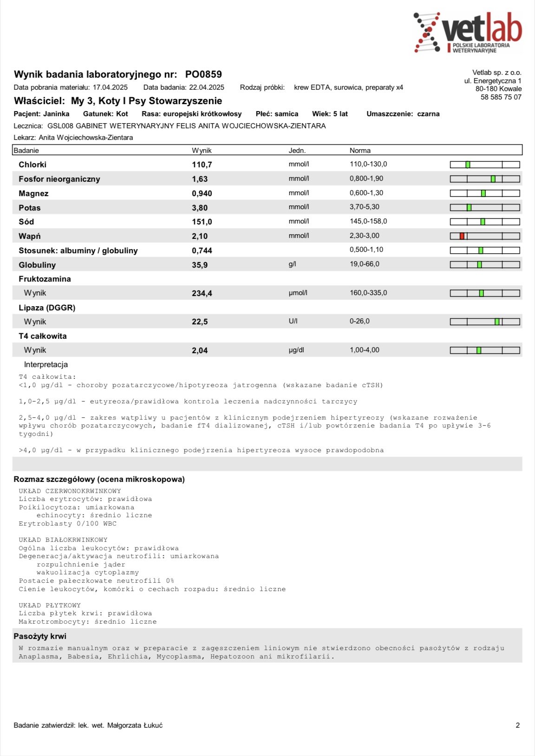Click the Fruktozamina range indicator bar
Viewport: 535px width, 756px height.
485,293
